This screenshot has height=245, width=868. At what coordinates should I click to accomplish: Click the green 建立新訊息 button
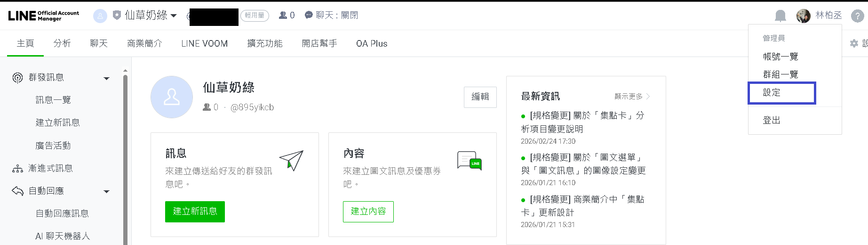(x=195, y=212)
